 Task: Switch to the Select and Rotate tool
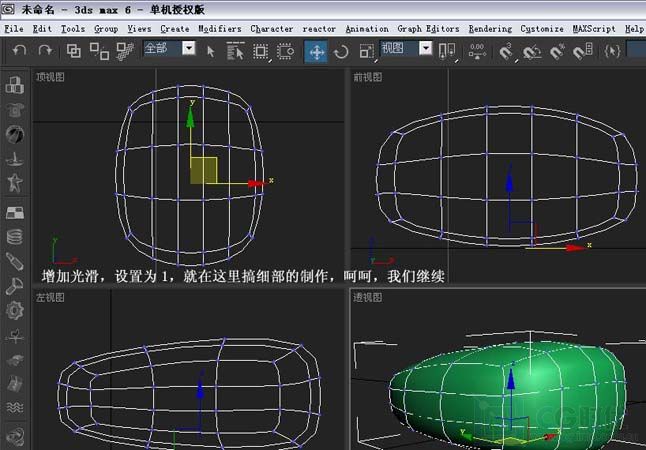pyautogui.click(x=341, y=52)
